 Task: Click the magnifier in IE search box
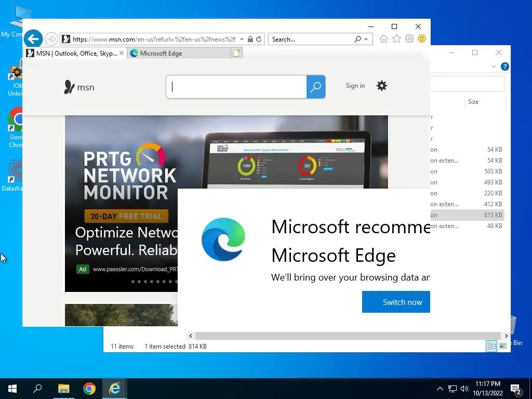click(357, 39)
